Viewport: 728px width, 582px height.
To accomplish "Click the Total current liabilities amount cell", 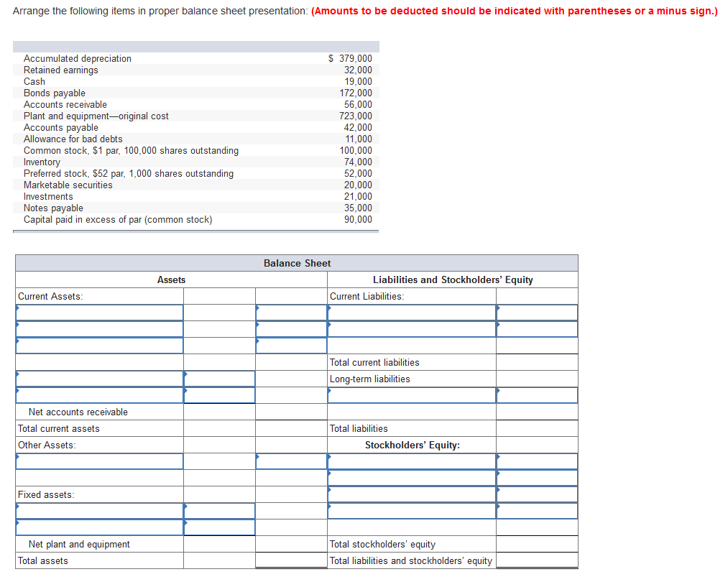I will pyautogui.click(x=537, y=362).
